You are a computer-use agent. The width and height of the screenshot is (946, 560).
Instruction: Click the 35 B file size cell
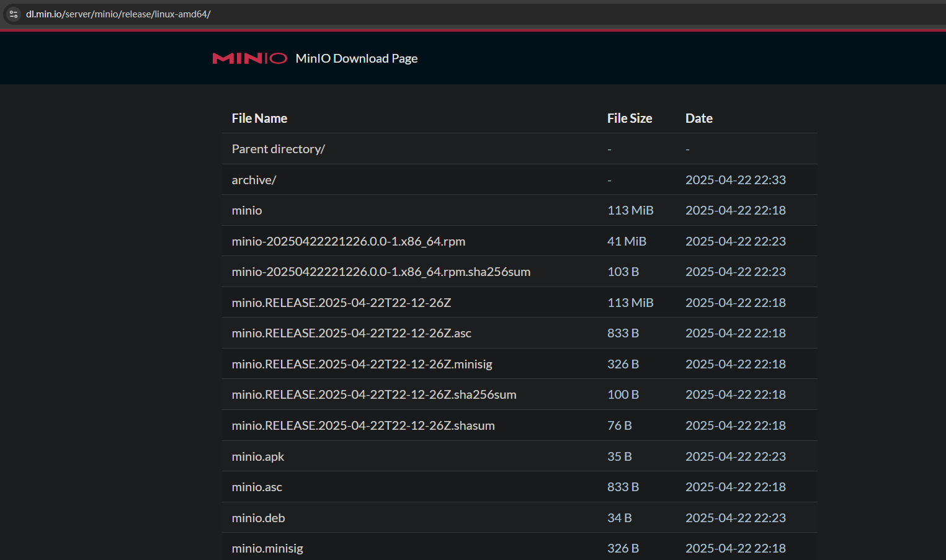(619, 456)
